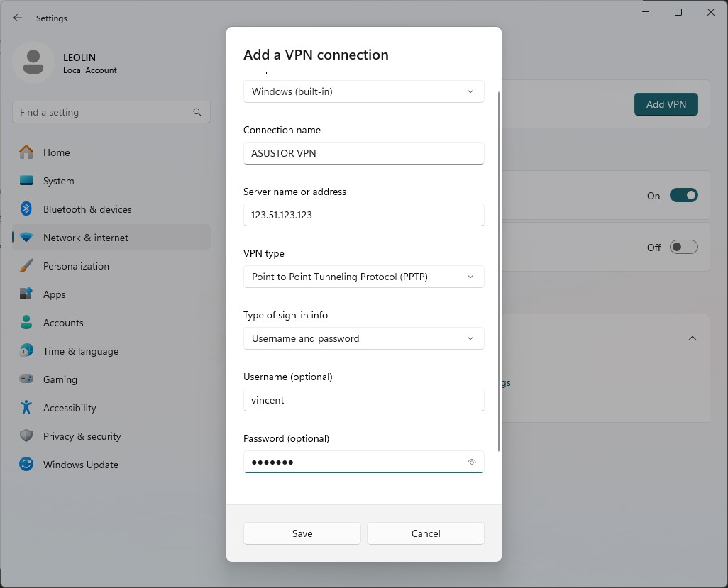The image size is (728, 588).
Task: Click the Find a setting search box
Action: point(111,112)
